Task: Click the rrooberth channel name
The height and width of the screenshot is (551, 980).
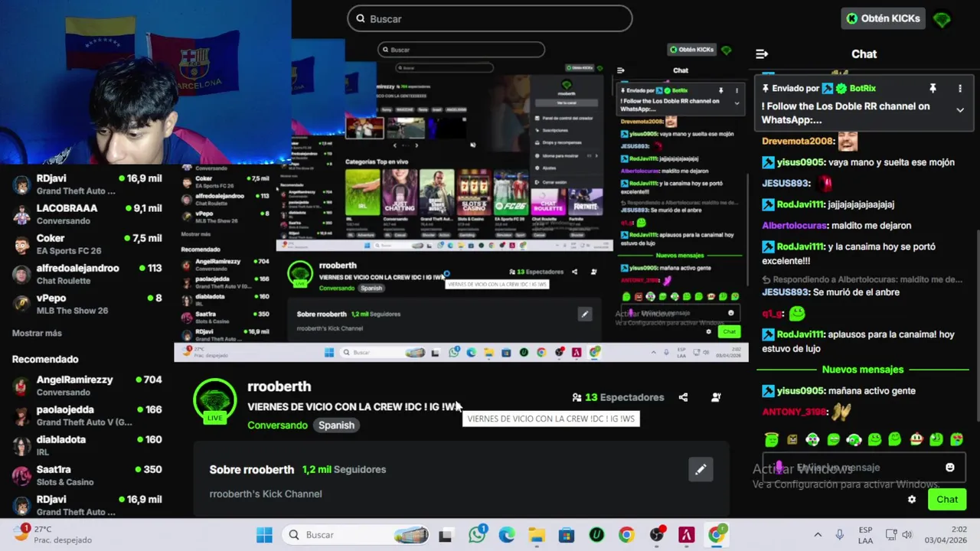Action: 279,386
